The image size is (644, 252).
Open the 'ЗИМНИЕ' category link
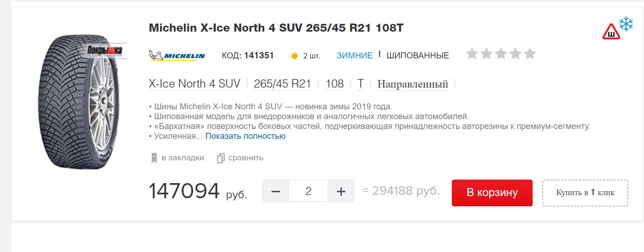(x=354, y=56)
